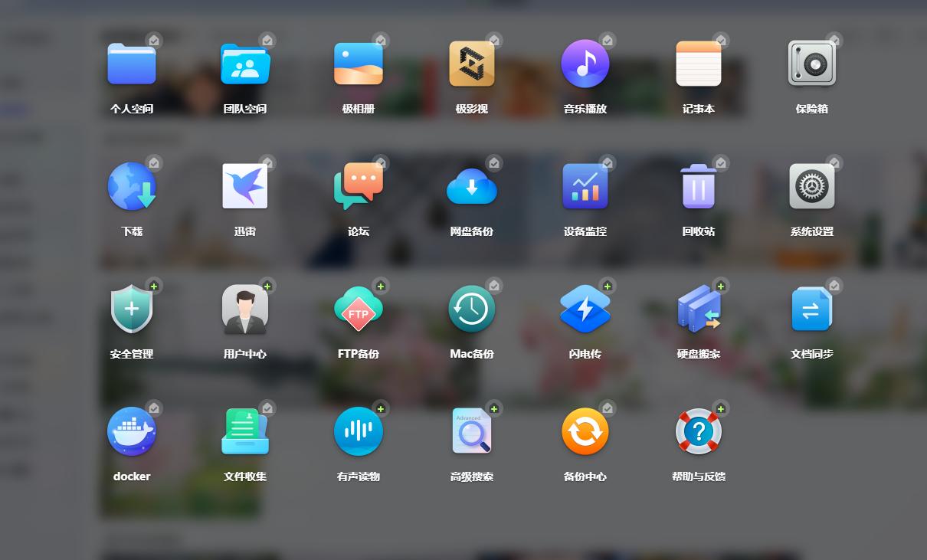This screenshot has width=927, height=560.
Task: Open the 闪电传 lightning transfer app
Action: [585, 309]
